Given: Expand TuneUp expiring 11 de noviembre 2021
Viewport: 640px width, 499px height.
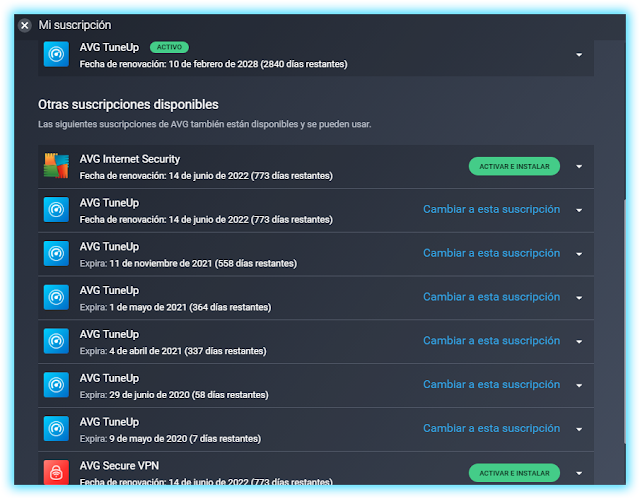Looking at the screenshot, I should [579, 254].
